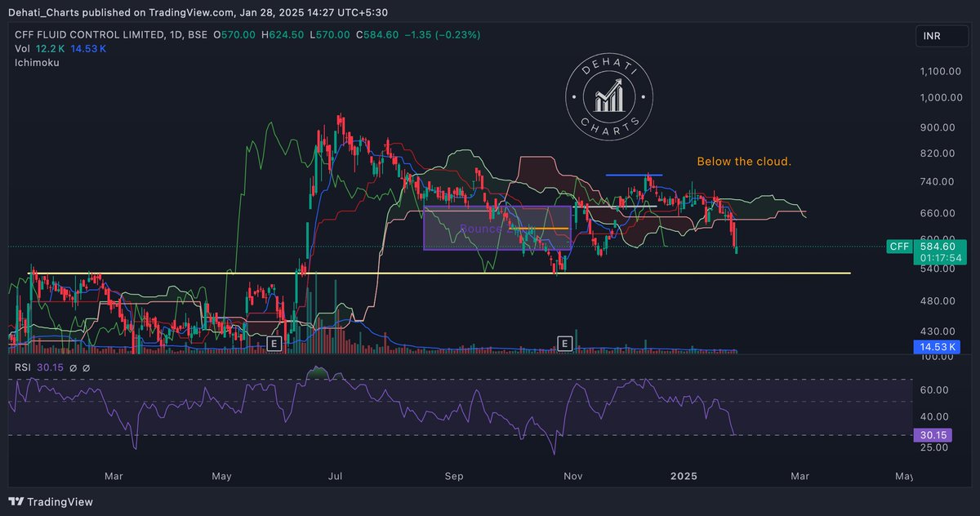Screen dimensions: 980x516
Task: Click the purple 30.15 RSI badge on the scale
Action: (x=932, y=435)
